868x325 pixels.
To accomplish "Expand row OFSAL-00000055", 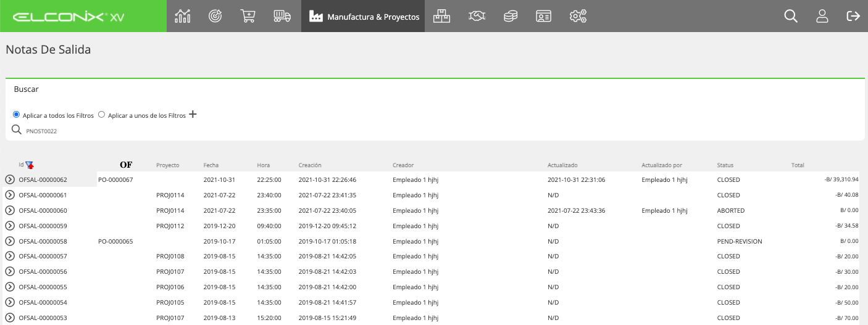I will (10, 287).
